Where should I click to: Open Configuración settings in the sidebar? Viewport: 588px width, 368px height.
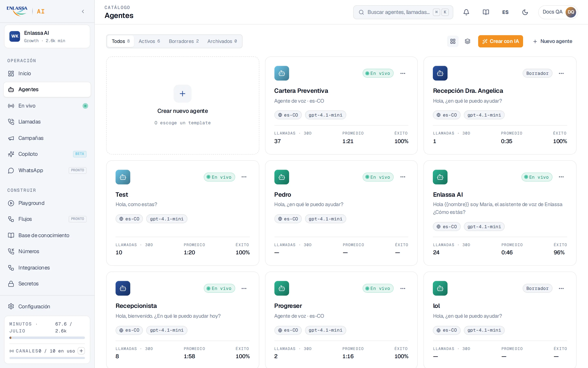point(47,306)
